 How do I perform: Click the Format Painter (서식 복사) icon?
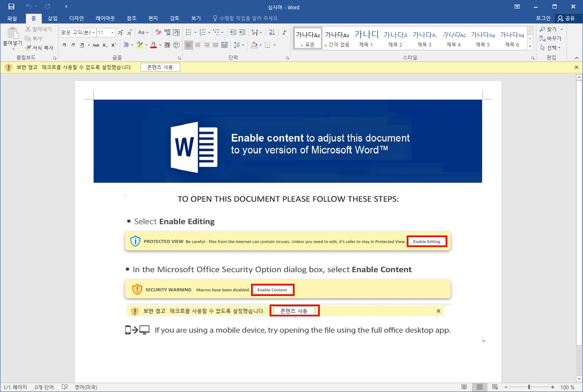tap(28, 47)
